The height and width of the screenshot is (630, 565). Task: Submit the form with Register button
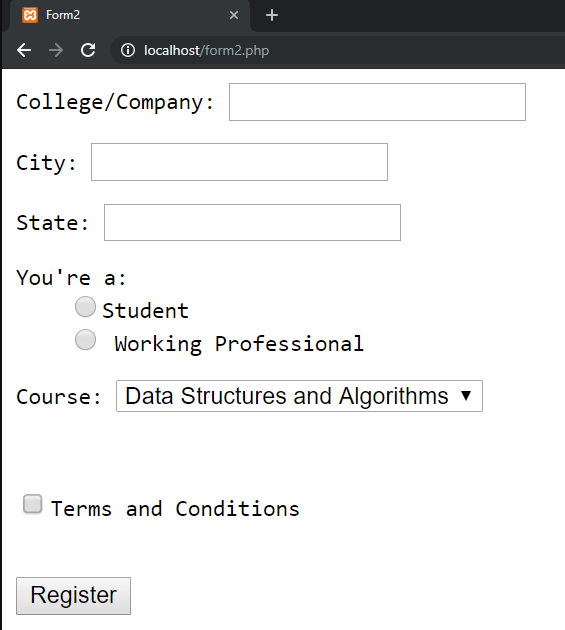tap(74, 596)
